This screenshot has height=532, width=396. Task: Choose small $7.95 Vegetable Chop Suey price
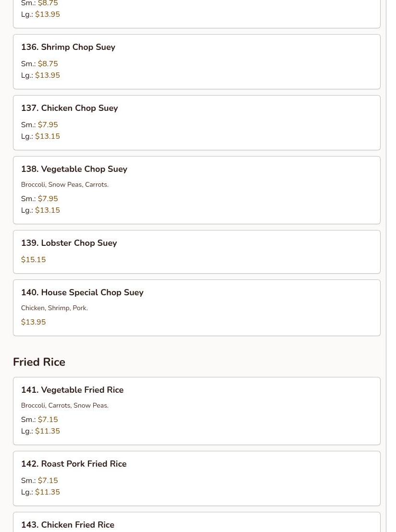(x=48, y=199)
